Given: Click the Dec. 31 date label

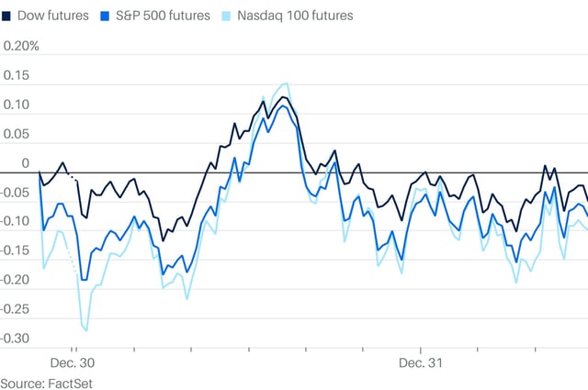Looking at the screenshot, I should coord(421,363).
